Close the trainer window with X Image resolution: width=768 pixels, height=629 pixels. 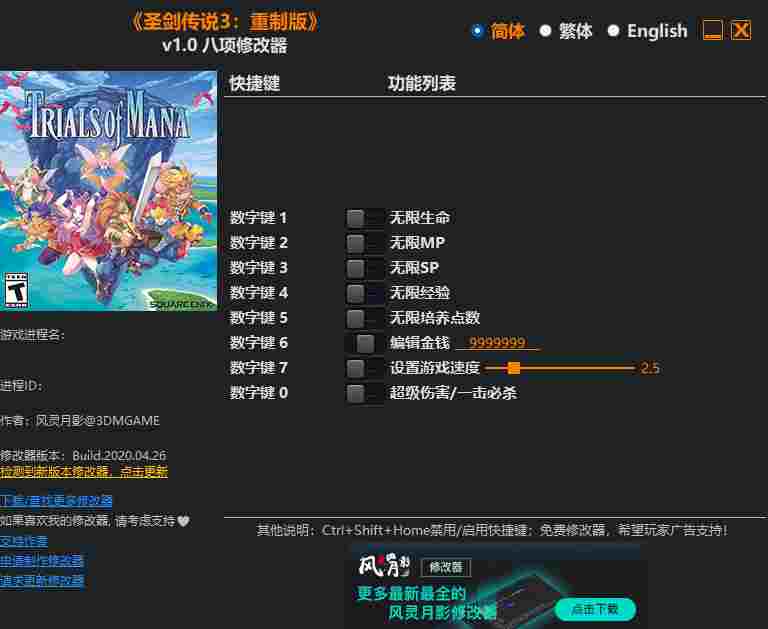(741, 30)
